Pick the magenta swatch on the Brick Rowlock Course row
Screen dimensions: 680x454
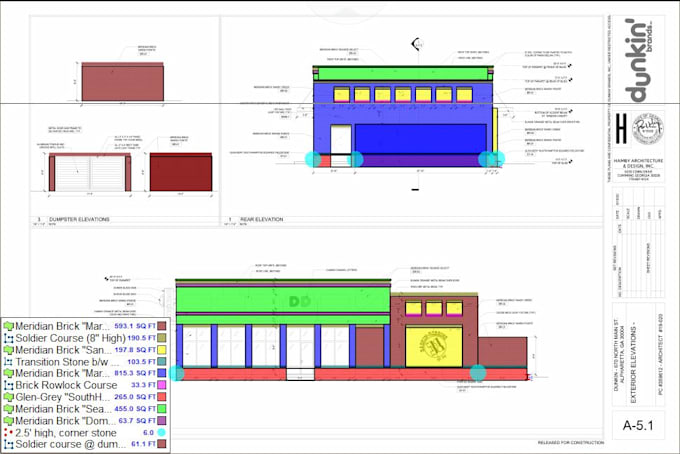click(x=162, y=385)
